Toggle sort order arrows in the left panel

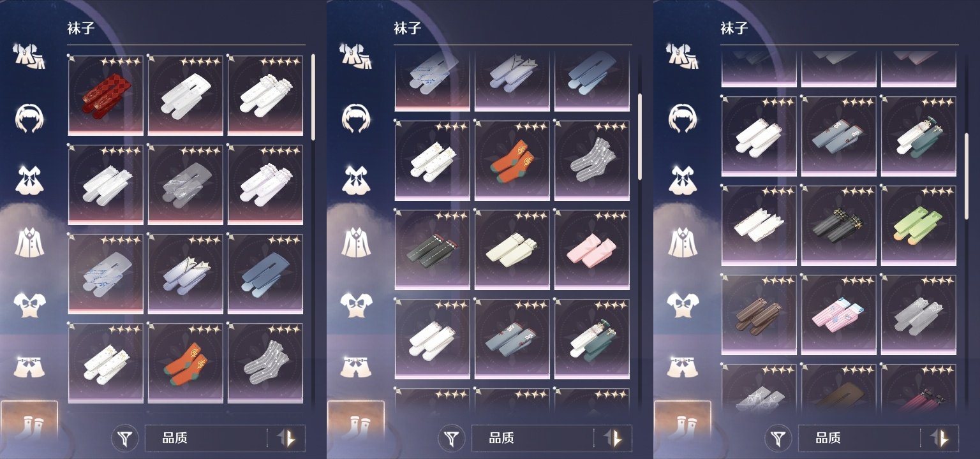coord(287,439)
